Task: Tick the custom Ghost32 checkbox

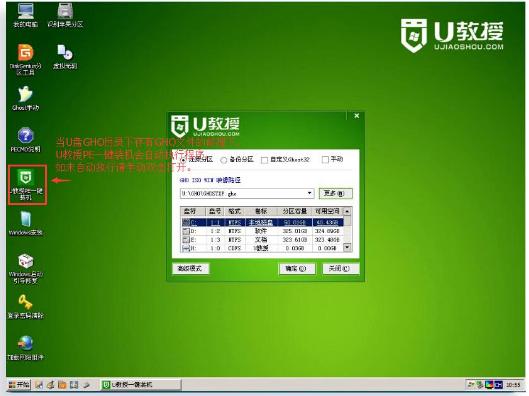Action: pos(264,160)
